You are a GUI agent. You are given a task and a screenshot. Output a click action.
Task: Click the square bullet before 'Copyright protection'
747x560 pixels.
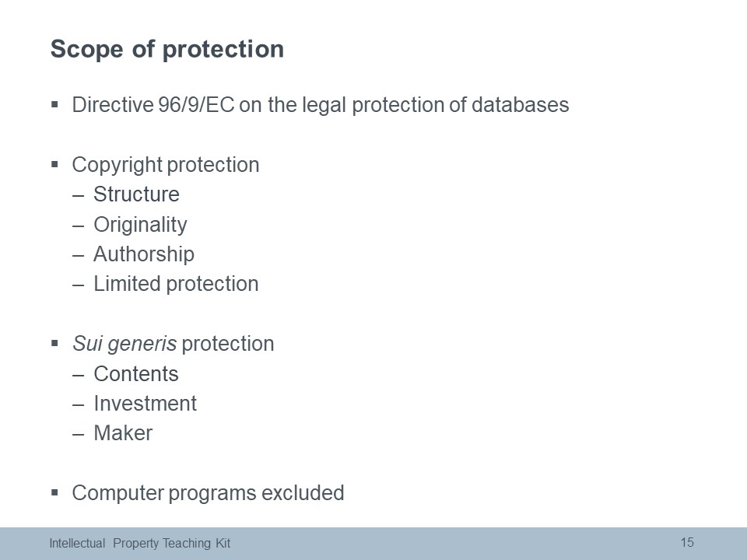(x=54, y=164)
